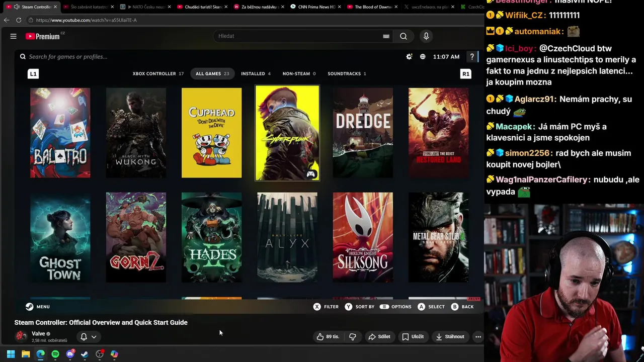The width and height of the screenshot is (644, 362).
Task: Click the A SELECT prompt
Action: (x=431, y=307)
